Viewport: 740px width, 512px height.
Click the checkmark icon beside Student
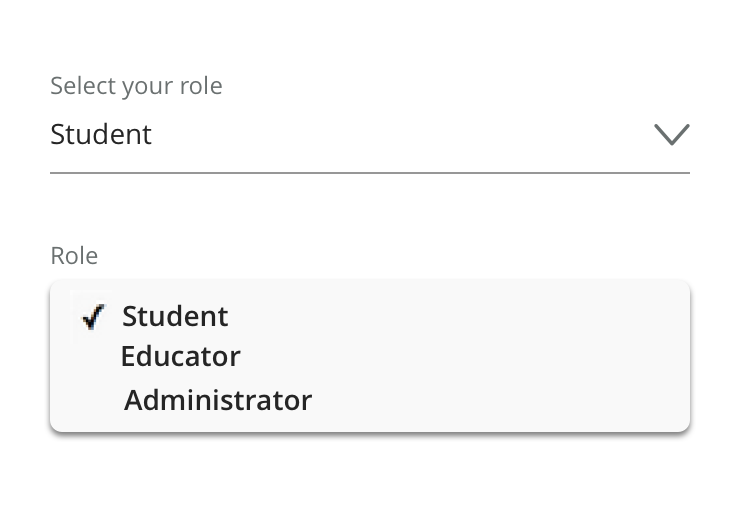pos(94,317)
